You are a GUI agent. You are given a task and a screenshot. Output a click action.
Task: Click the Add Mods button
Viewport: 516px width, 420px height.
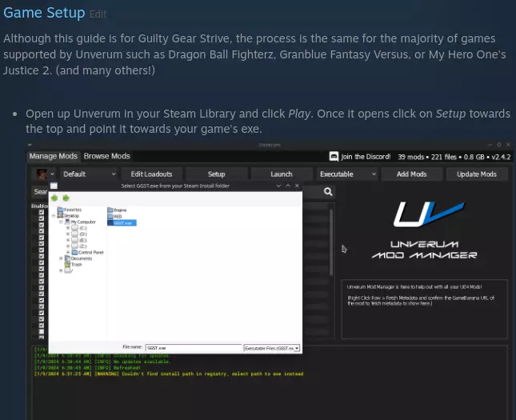tap(411, 174)
